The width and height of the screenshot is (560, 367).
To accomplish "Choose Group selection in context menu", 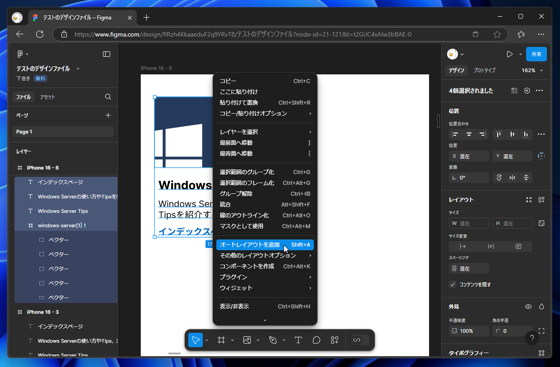I will coord(265,172).
